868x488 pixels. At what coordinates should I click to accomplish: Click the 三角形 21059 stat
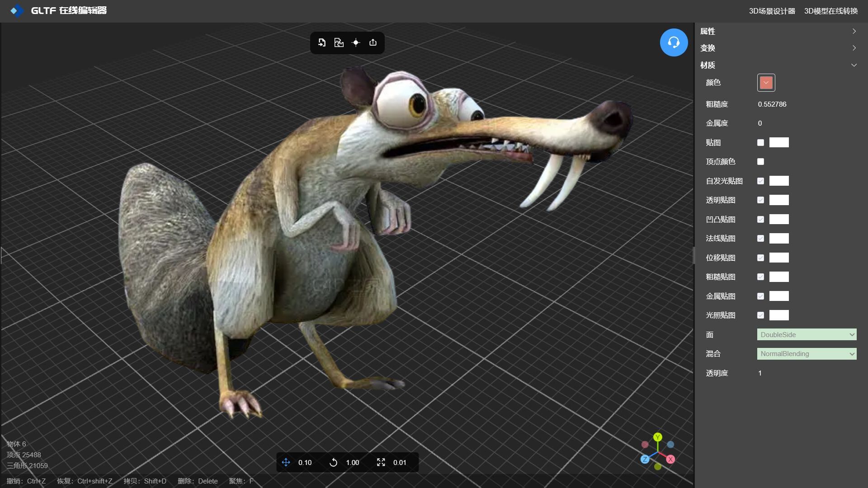[27, 465]
